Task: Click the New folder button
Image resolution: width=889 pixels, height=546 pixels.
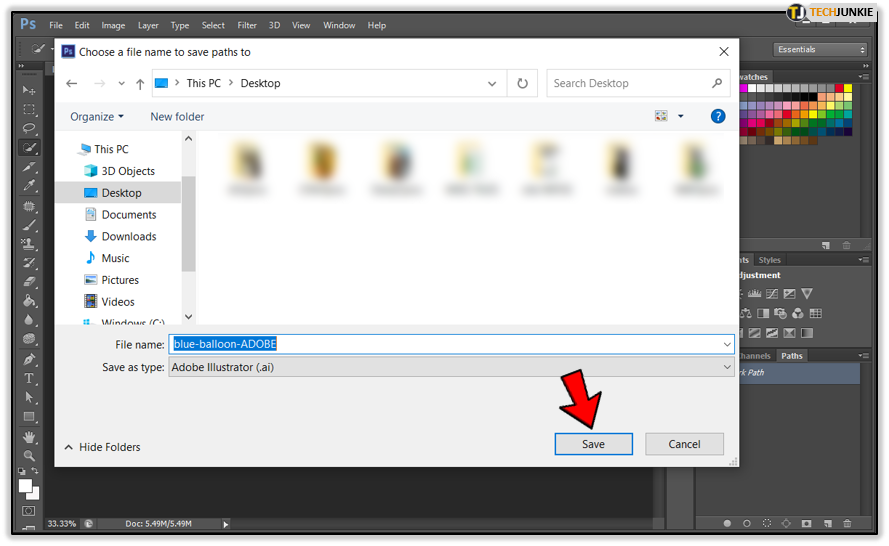Action: [x=177, y=117]
